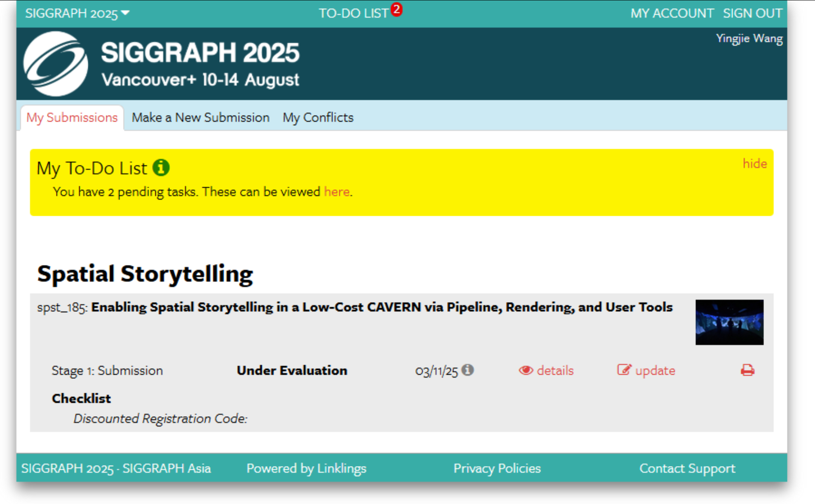Open Privacy Policies in the footer

click(497, 468)
